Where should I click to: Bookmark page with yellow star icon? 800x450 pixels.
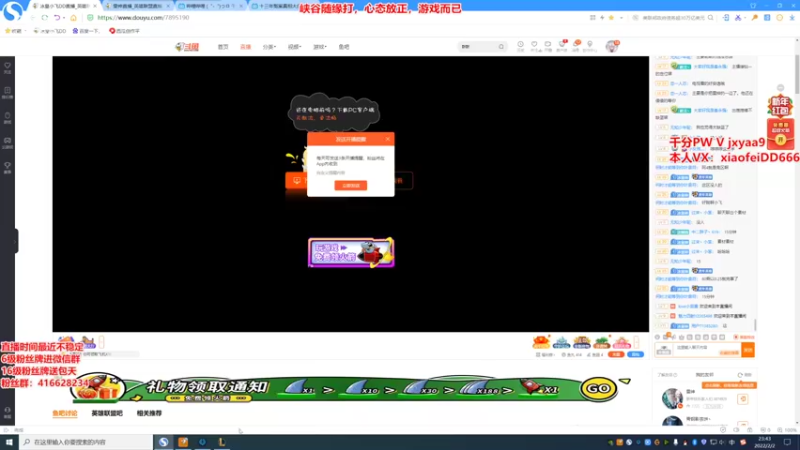click(611, 17)
